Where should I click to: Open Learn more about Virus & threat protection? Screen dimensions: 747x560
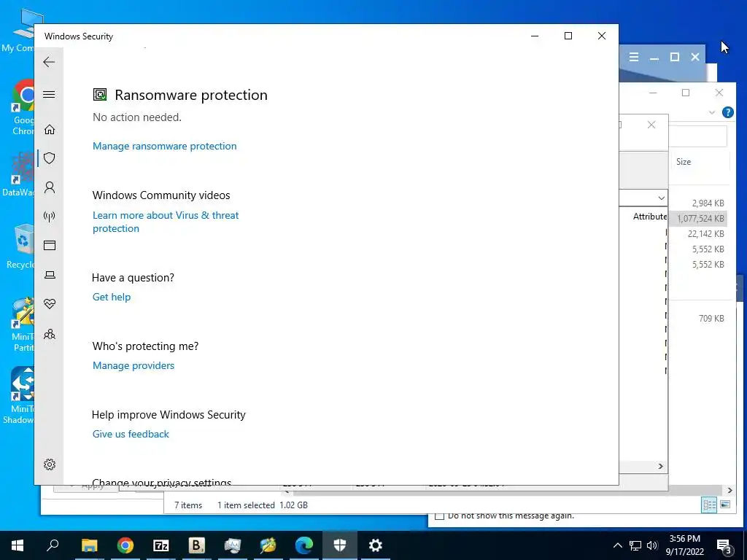166,222
